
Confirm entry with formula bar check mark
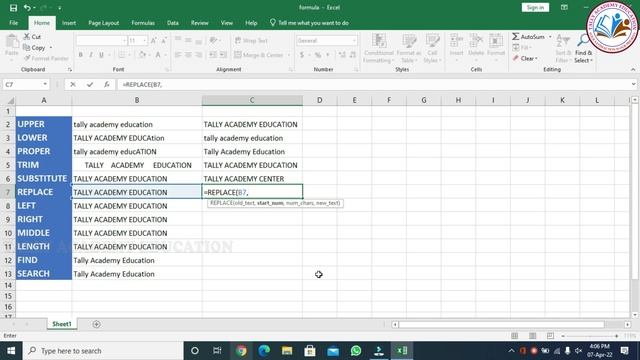[x=90, y=84]
